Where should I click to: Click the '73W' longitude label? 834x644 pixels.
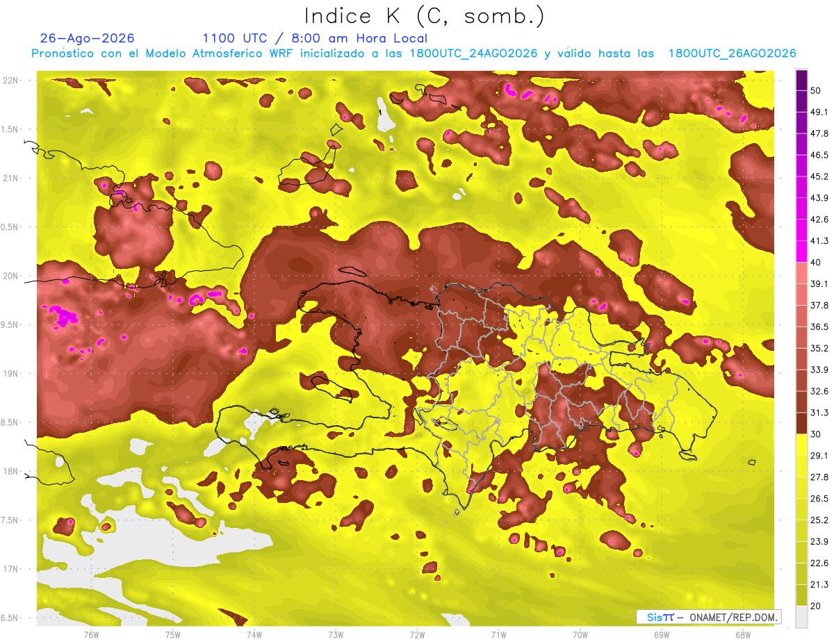[336, 635]
